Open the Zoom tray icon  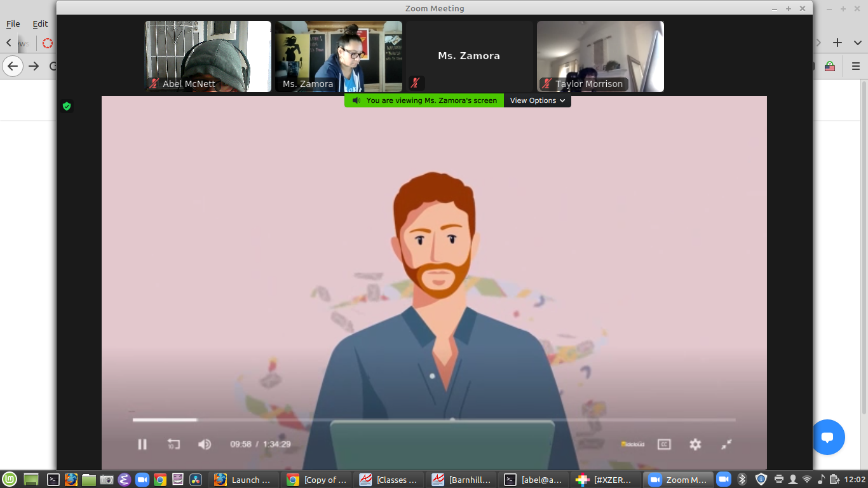coord(723,479)
